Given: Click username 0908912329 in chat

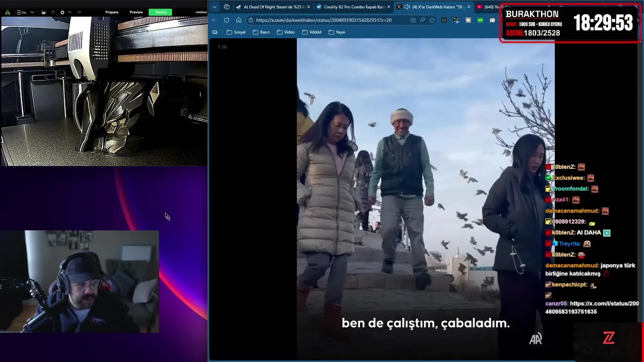Looking at the screenshot, I should pyautogui.click(x=569, y=222).
